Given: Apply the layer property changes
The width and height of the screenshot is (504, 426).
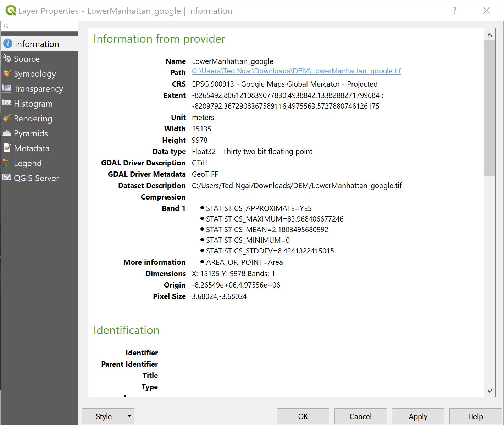Looking at the screenshot, I should (418, 416).
